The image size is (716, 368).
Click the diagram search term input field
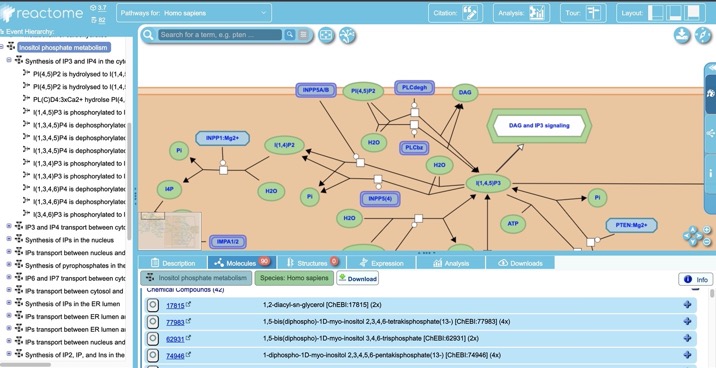(220, 35)
